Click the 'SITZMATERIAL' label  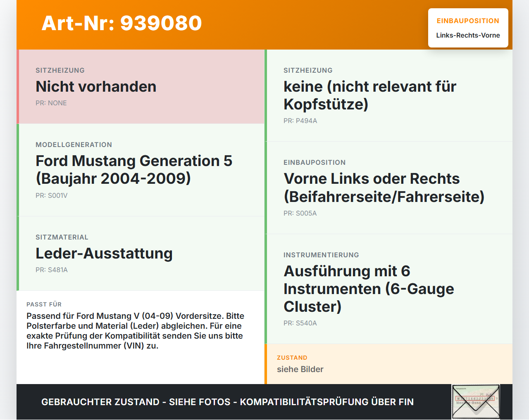[x=62, y=237]
